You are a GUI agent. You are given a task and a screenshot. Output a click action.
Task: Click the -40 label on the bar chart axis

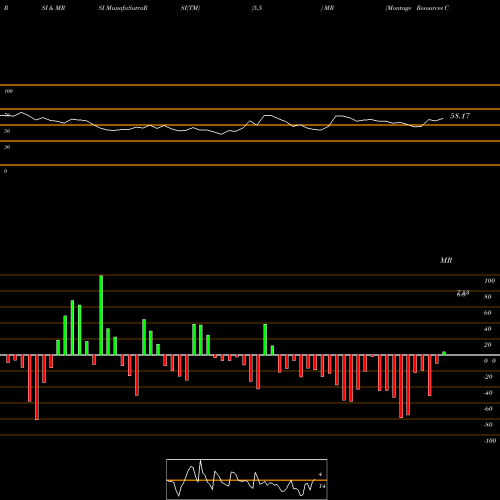488,393
